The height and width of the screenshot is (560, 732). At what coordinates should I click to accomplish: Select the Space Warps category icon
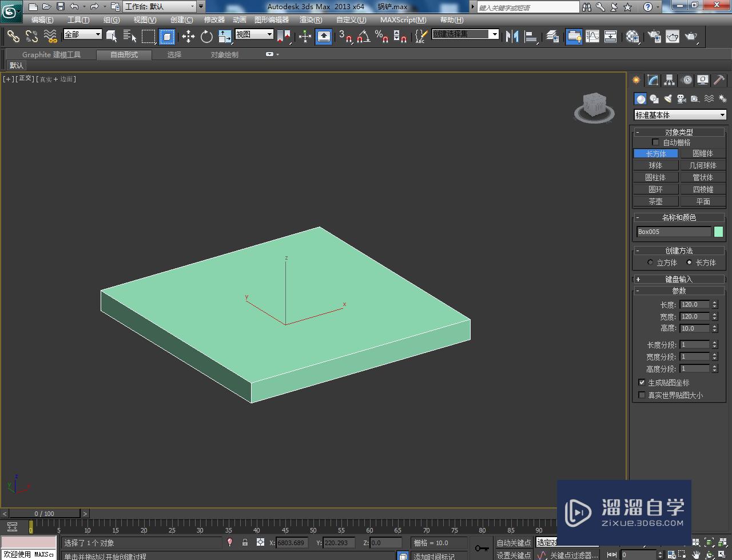(x=709, y=99)
